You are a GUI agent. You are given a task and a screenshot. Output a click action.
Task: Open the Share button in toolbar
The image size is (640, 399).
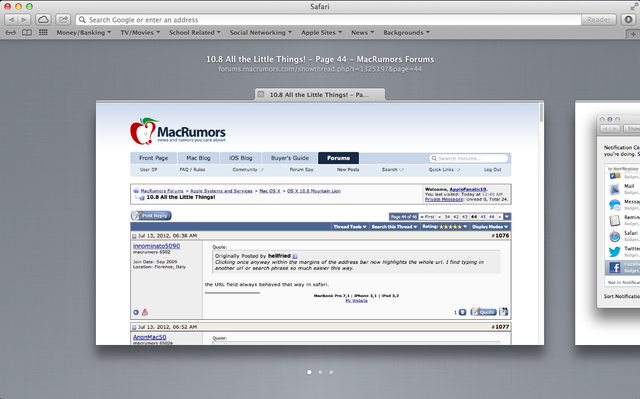[x=63, y=20]
